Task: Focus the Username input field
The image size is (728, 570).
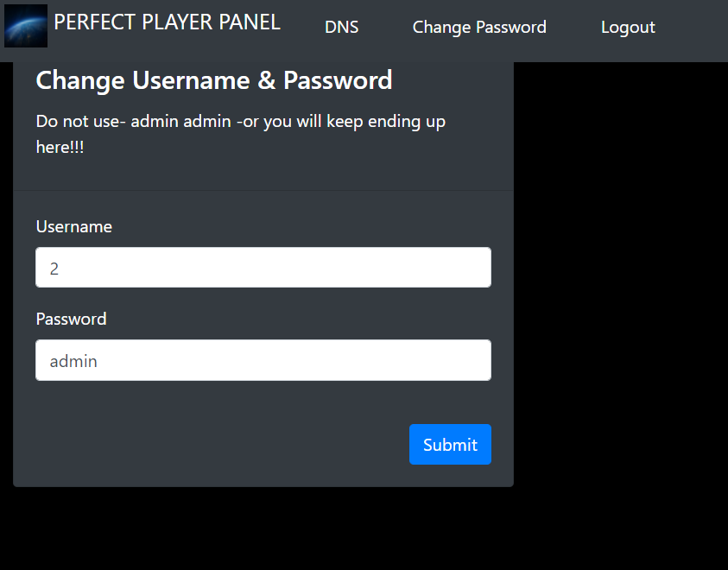Action: tap(263, 268)
